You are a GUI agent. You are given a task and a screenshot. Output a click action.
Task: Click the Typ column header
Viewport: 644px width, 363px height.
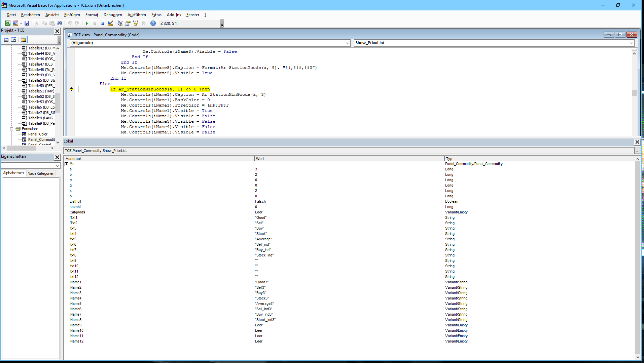pyautogui.click(x=540, y=159)
